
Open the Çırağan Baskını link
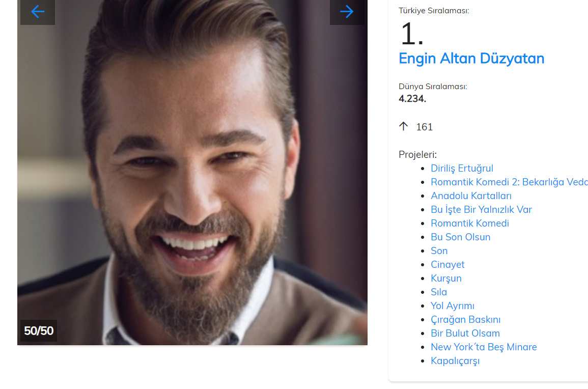click(x=465, y=320)
